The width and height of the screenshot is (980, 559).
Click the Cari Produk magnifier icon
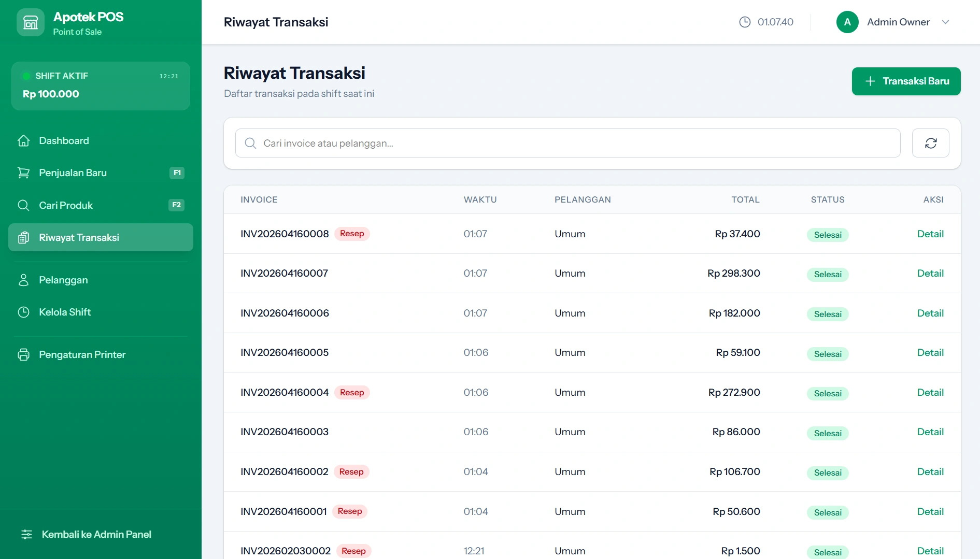pos(23,205)
